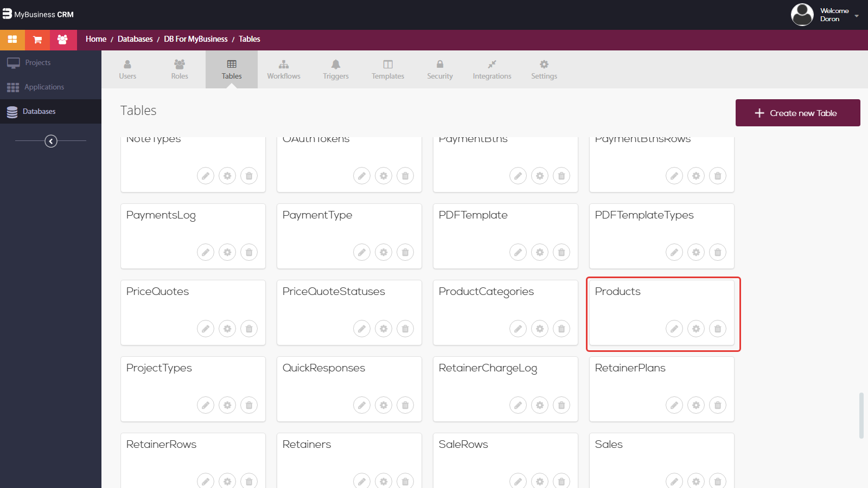Open the PaymentsLog settings gear icon
Image resolution: width=868 pixels, height=488 pixels.
click(227, 252)
